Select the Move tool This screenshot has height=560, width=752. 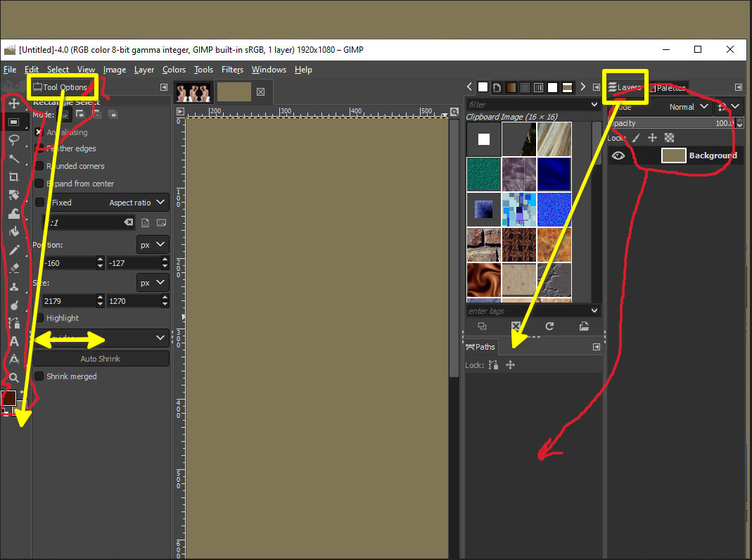coord(14,103)
